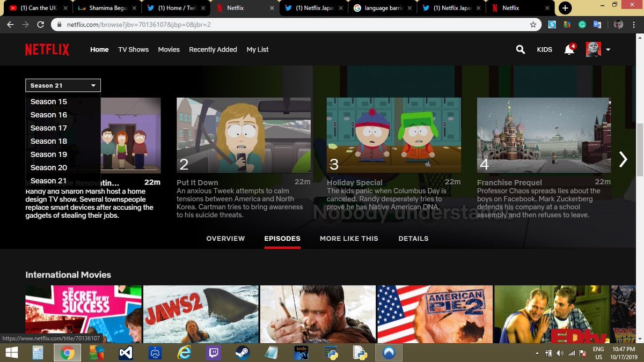The image size is (644, 362).
Task: Select Season 18 from the list
Action: [x=49, y=141]
